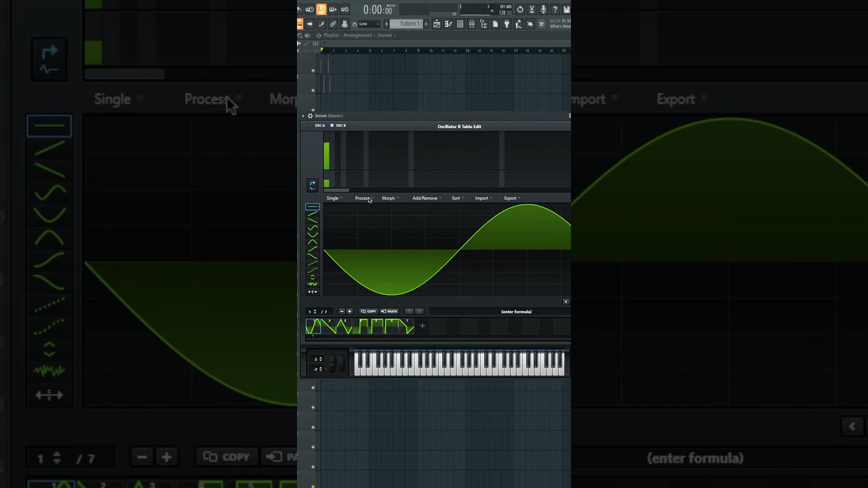
Task: Click the speaker icon in Playlist header
Action: coord(307,35)
